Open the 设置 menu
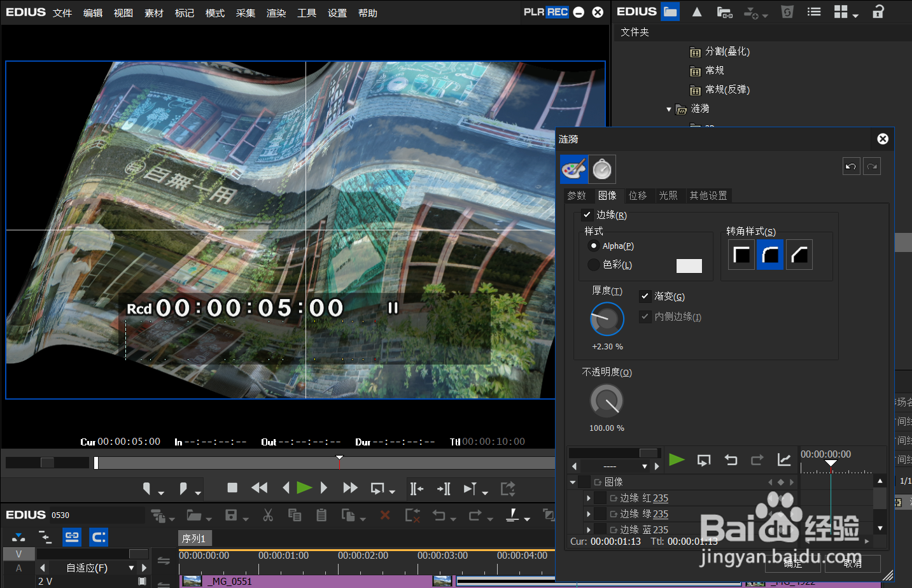Viewport: 912px width, 588px height. [x=337, y=13]
